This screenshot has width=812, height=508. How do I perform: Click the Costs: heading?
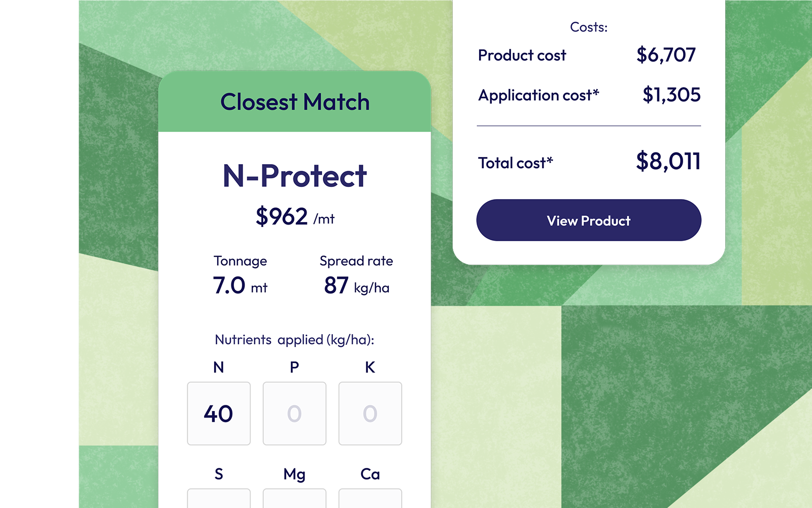point(589,27)
